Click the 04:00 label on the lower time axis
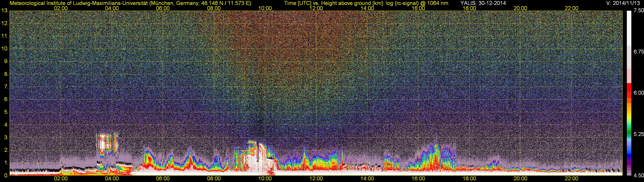The height and width of the screenshot is (182, 644). tap(112, 179)
